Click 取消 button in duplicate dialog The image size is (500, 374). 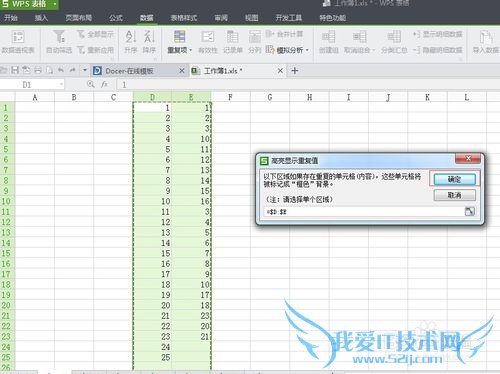tap(454, 195)
